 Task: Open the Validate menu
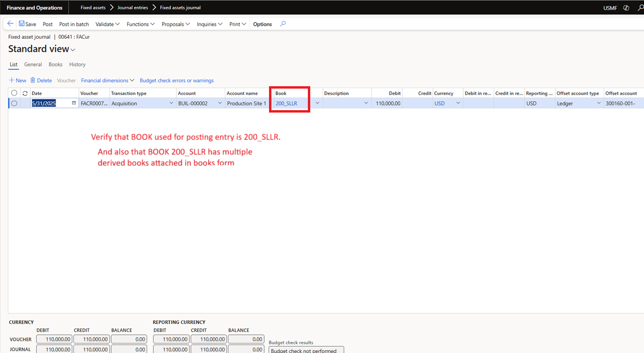[107, 24]
